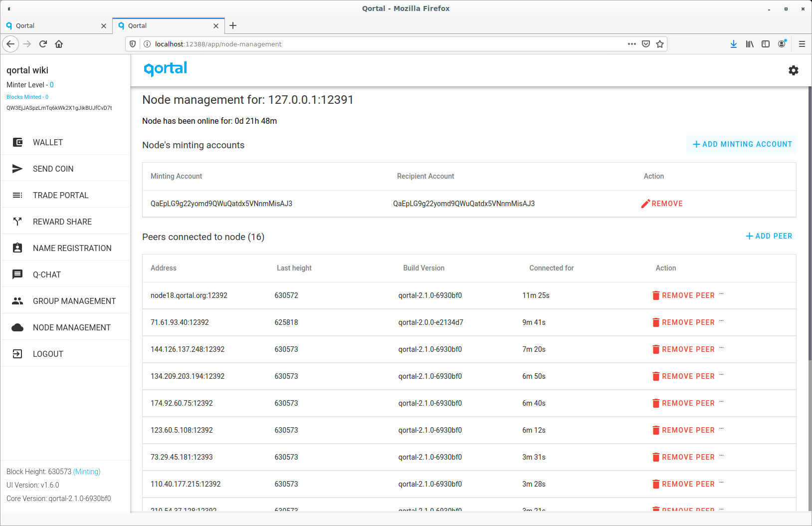Toggle Firefox sidebar view icon

pyautogui.click(x=766, y=44)
